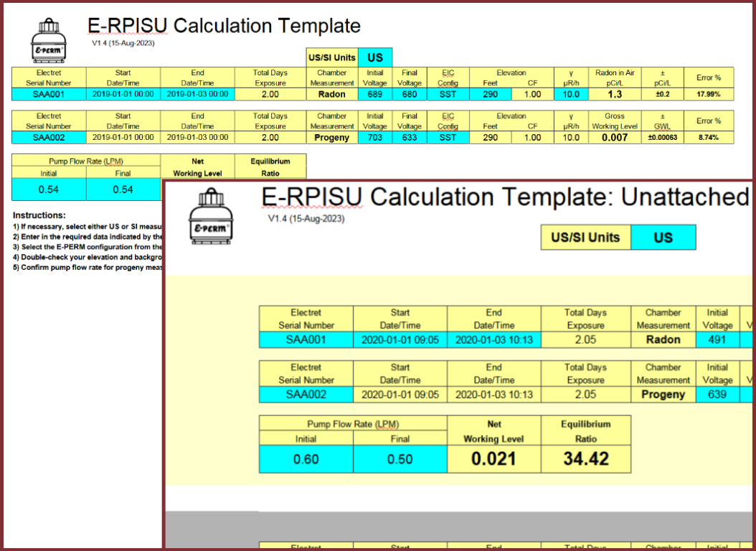
Task: Select SAA002 end date in back template
Action: (198, 137)
